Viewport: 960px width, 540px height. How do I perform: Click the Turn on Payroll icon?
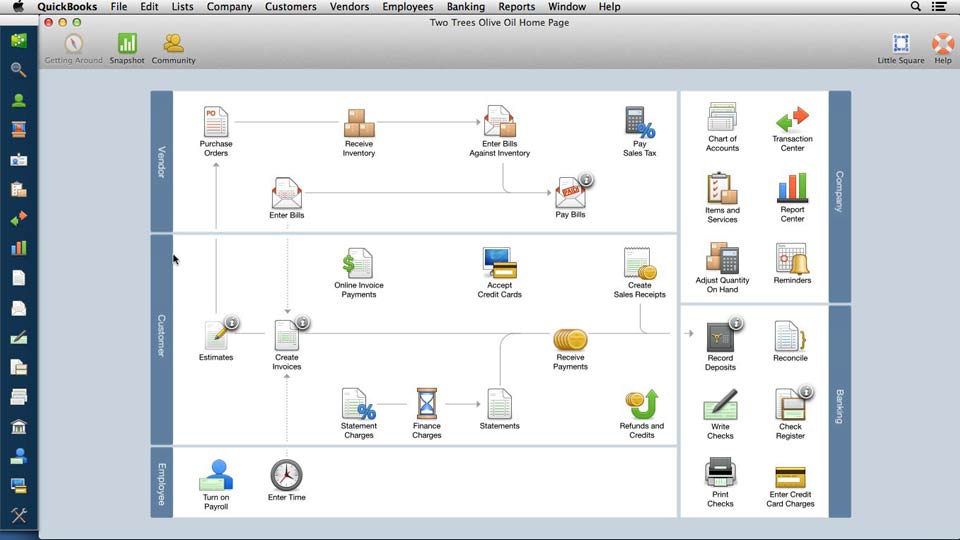tap(216, 474)
